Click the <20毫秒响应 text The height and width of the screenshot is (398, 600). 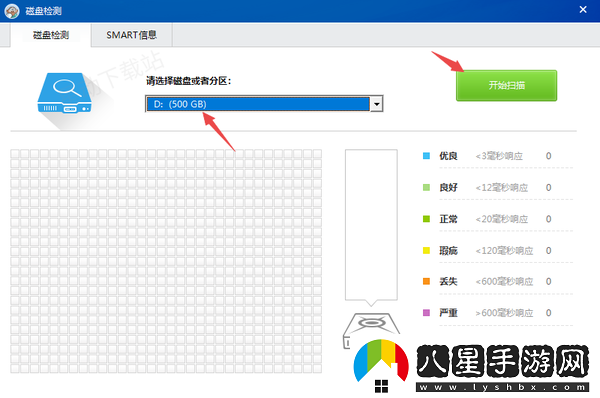(502, 219)
